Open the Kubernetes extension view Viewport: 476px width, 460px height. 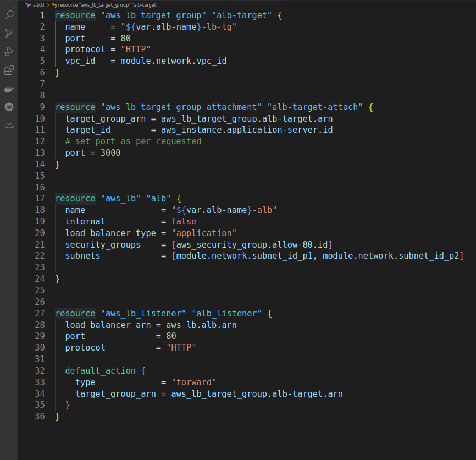9,107
